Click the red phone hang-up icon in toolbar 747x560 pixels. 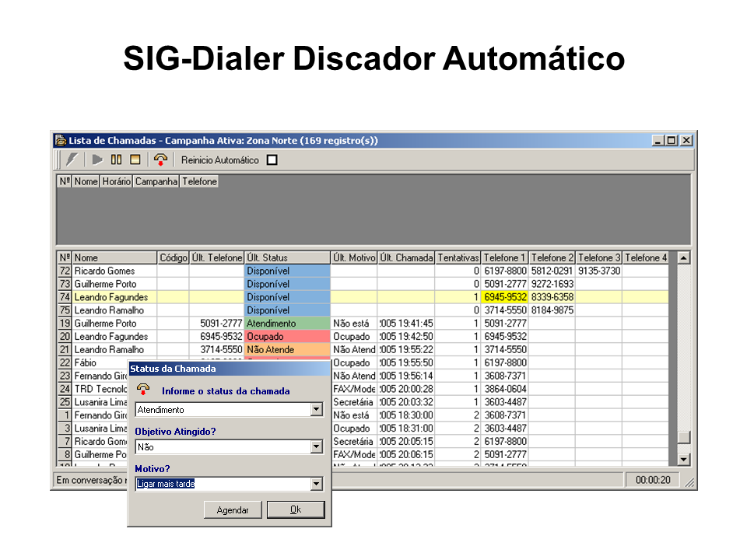pos(160,159)
